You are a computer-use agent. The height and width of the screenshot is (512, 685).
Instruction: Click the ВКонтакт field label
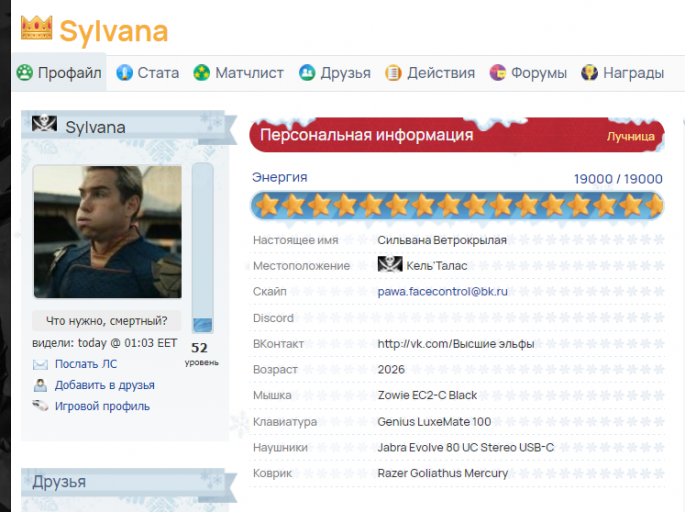tap(278, 344)
